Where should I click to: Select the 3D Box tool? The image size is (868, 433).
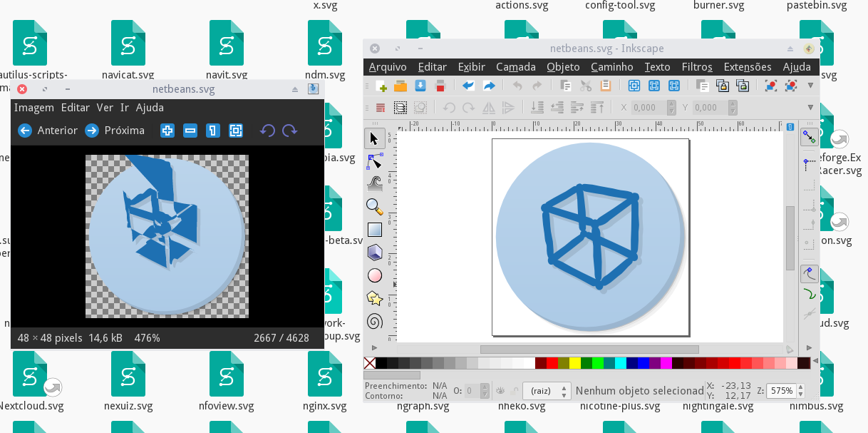point(375,252)
